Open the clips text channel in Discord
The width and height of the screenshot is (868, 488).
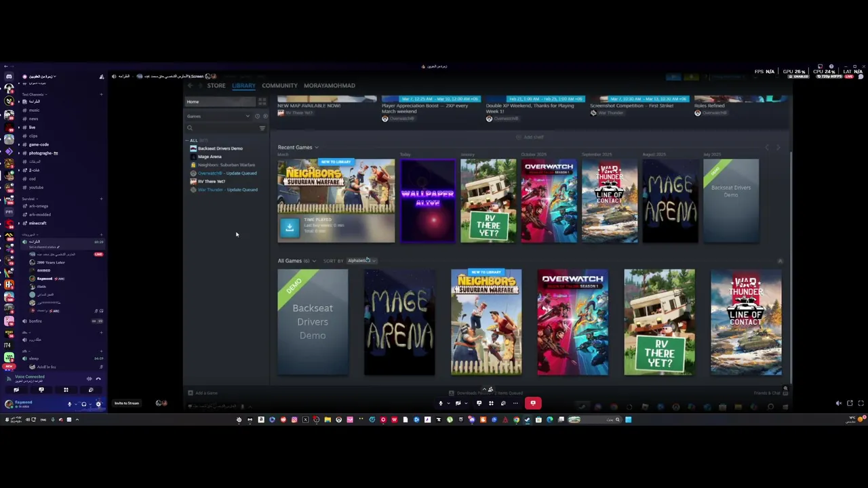click(x=33, y=136)
